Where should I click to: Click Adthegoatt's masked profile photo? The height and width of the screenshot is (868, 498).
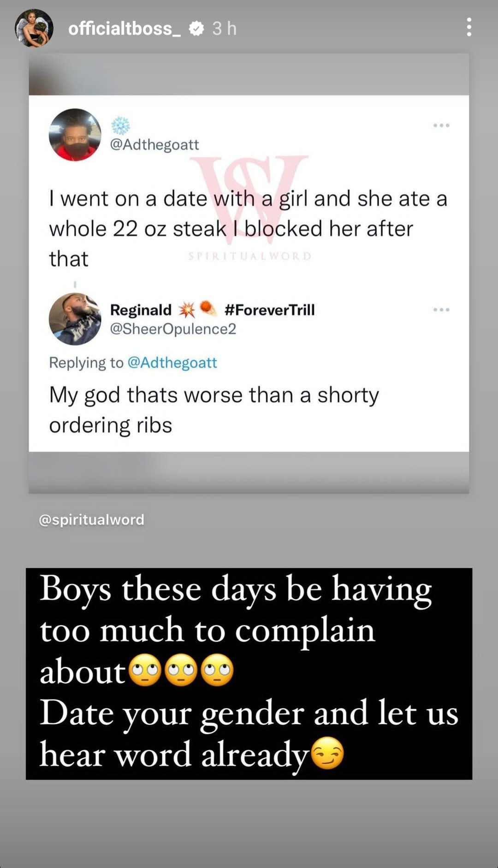(x=75, y=135)
